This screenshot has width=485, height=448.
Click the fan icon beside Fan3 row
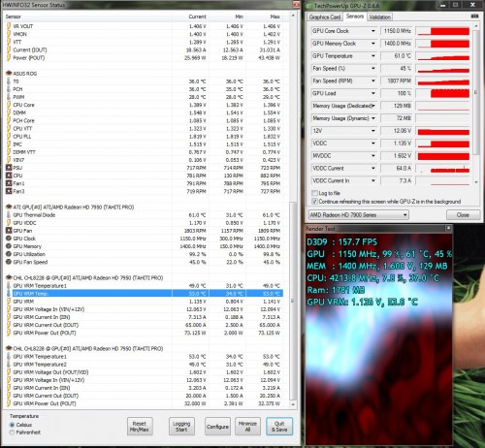coord(9,191)
